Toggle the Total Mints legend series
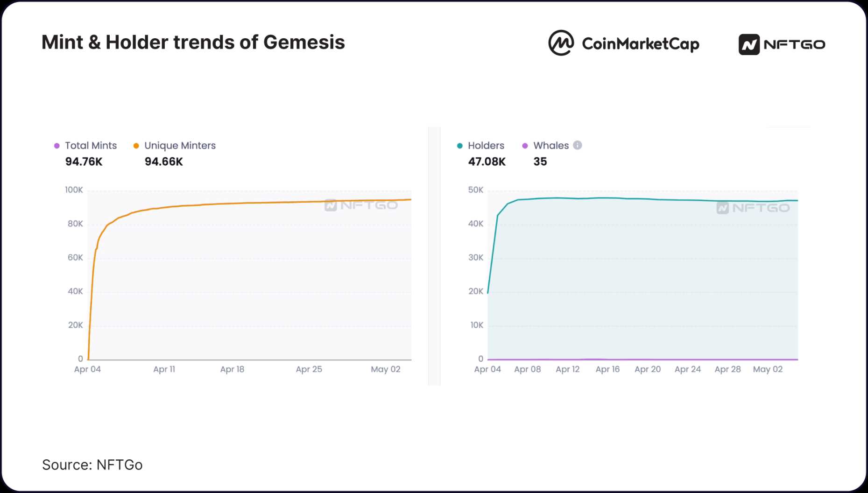The image size is (868, 493). coord(91,146)
